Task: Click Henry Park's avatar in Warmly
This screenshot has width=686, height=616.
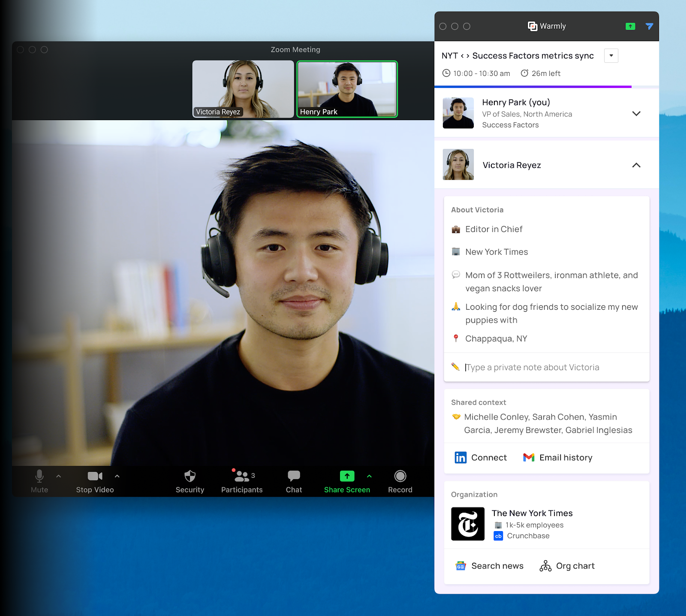Action: pos(458,113)
